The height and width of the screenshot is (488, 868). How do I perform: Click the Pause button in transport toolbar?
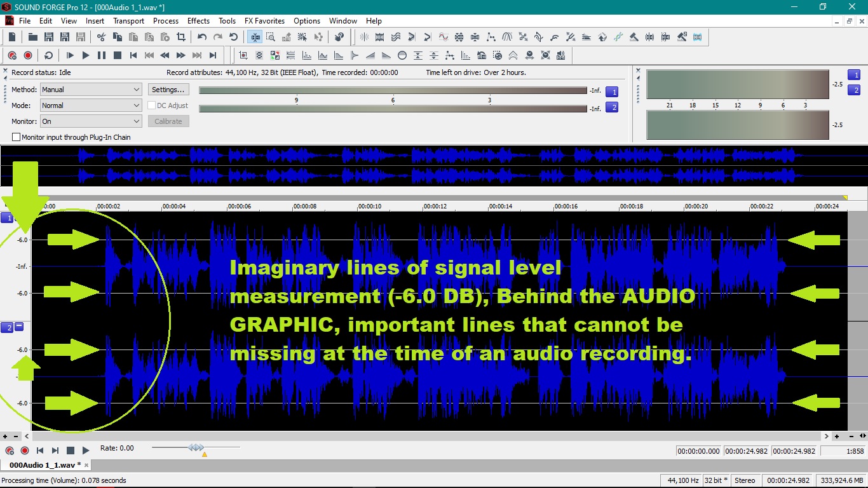click(102, 56)
